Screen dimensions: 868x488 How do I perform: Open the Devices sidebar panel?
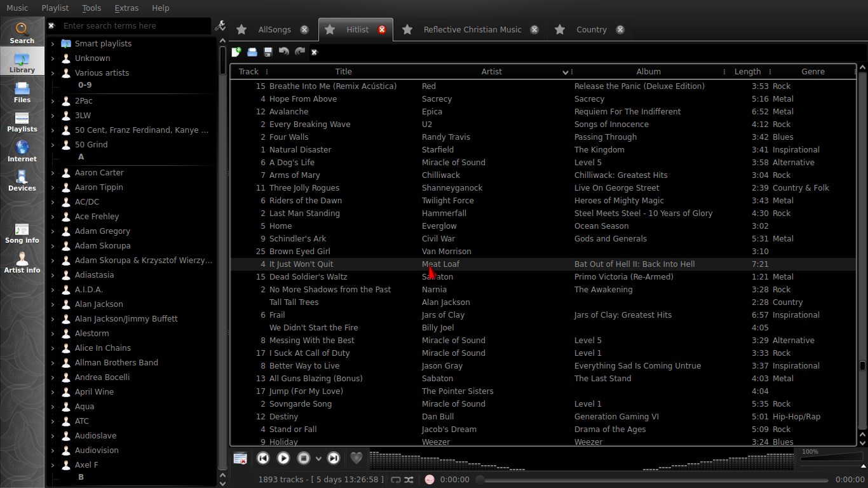tap(22, 180)
